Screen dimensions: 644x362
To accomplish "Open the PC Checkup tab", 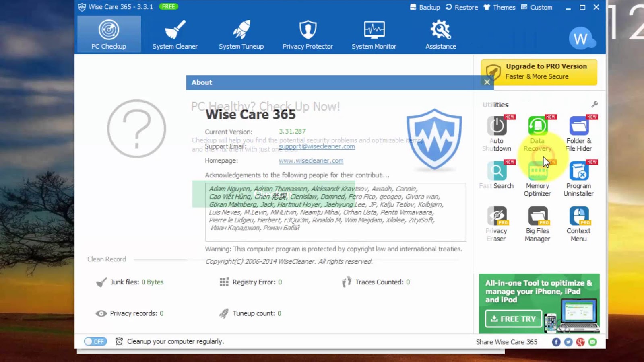I will coord(109,34).
